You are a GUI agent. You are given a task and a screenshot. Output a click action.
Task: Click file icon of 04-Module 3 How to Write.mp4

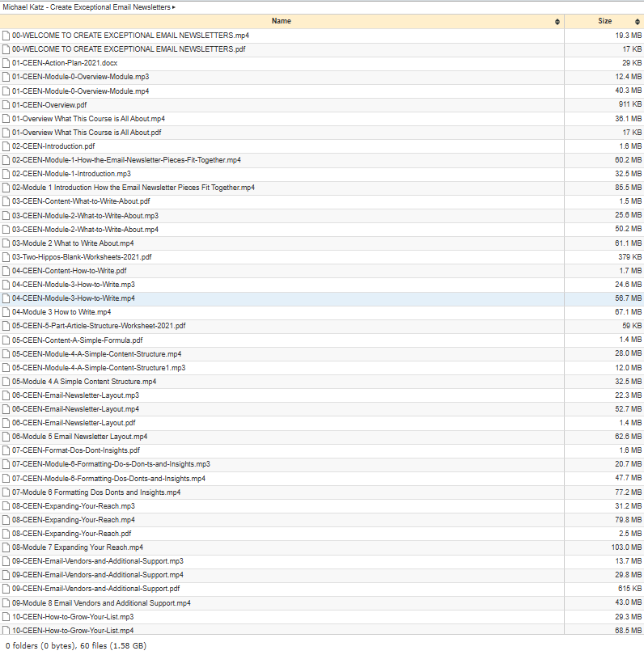tap(6, 312)
